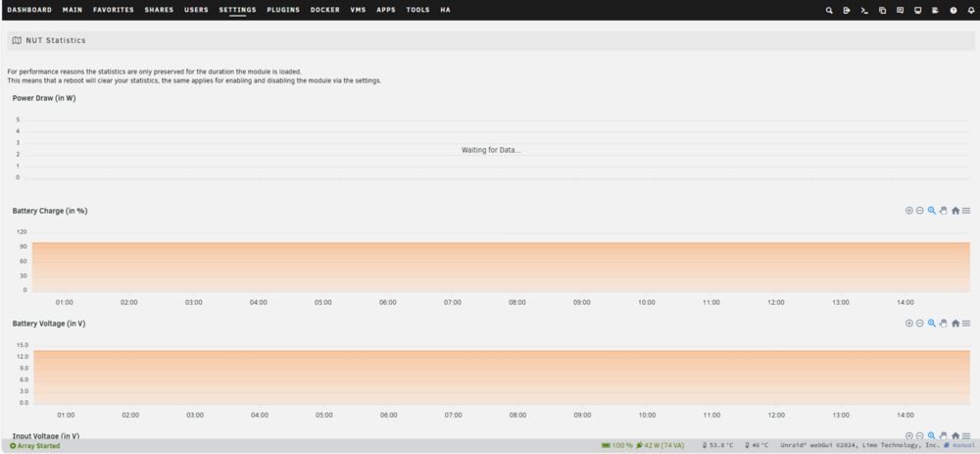980x454 pixels.
Task: Open the Favorites tab
Action: pos(114,10)
